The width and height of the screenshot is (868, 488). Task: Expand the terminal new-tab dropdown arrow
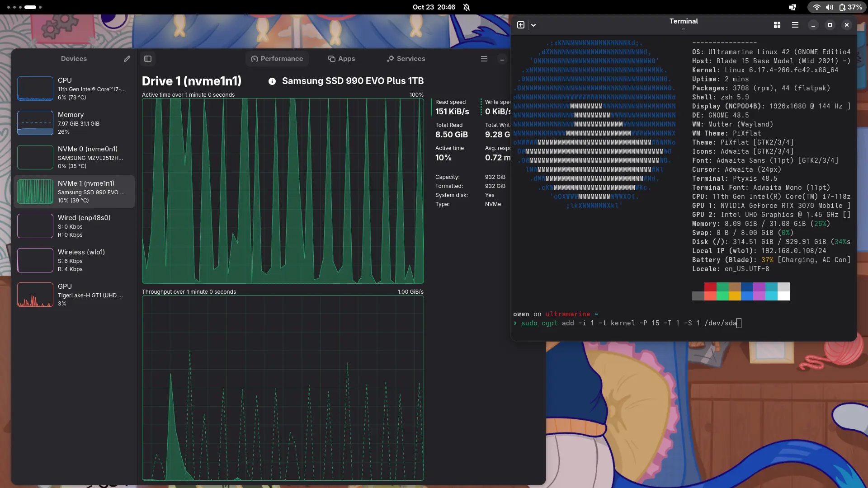coord(533,25)
